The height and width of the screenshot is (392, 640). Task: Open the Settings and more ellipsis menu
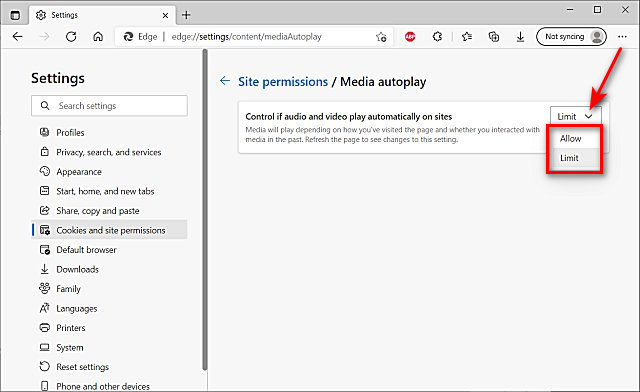coord(622,37)
